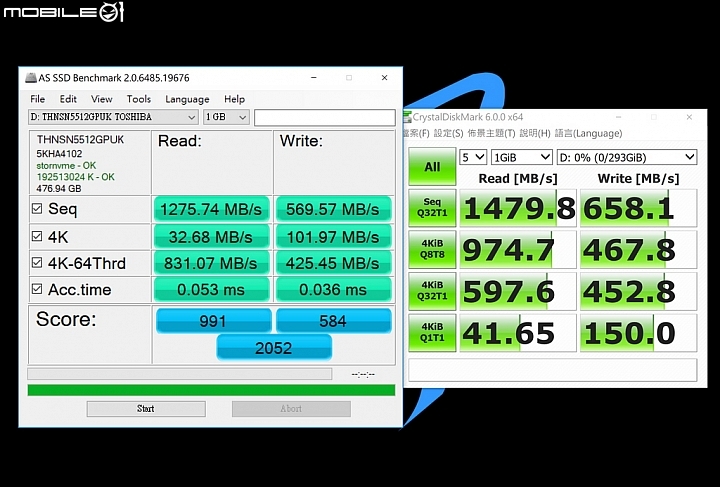
Task: Open the Help menu in AS SSD Benchmark
Action: [234, 99]
